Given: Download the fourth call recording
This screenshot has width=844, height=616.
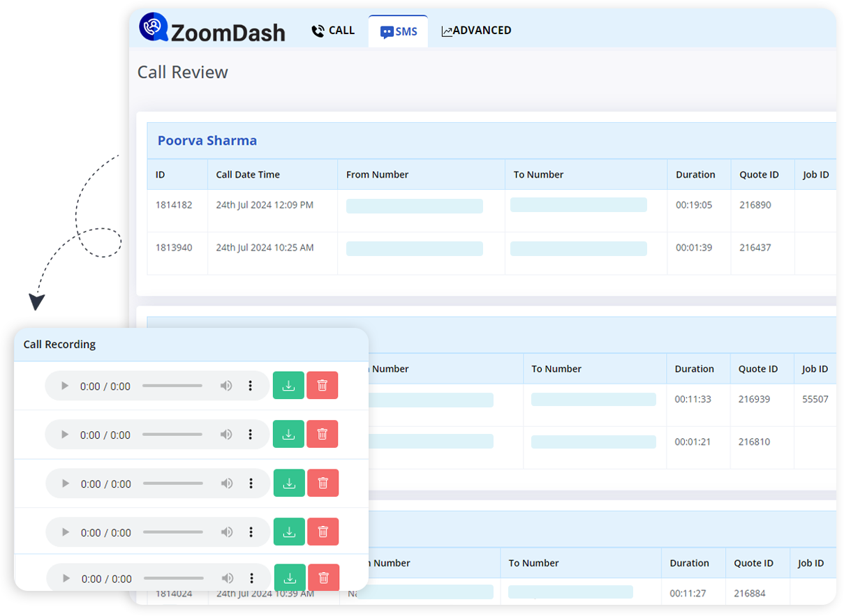Looking at the screenshot, I should pos(289,532).
